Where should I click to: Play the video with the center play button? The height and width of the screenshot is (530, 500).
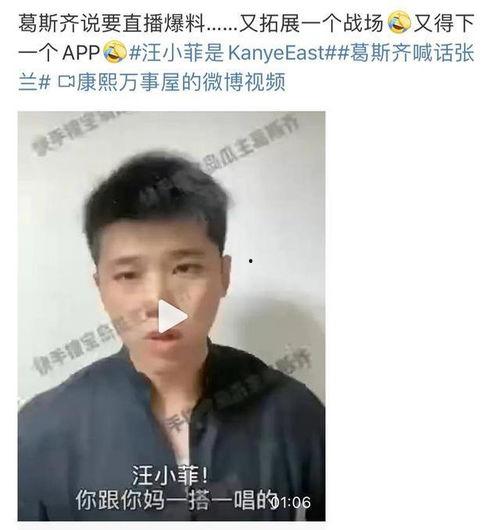point(172,316)
